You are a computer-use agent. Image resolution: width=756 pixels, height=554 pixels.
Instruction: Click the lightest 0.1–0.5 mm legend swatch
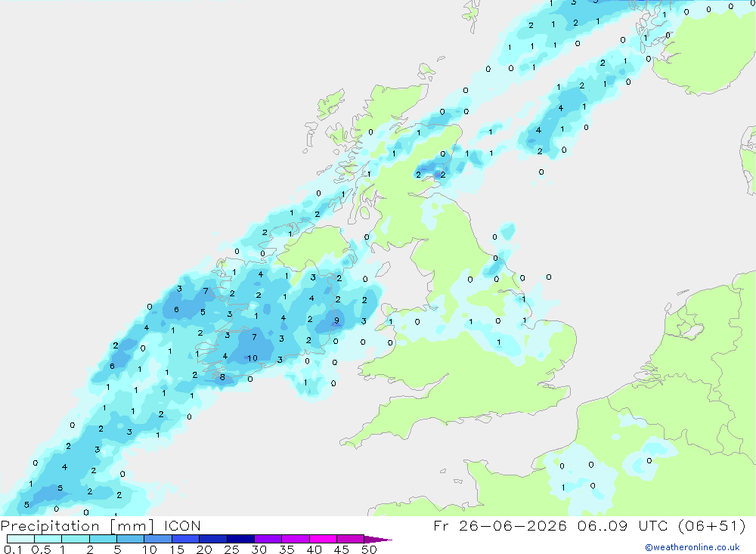pos(20,539)
